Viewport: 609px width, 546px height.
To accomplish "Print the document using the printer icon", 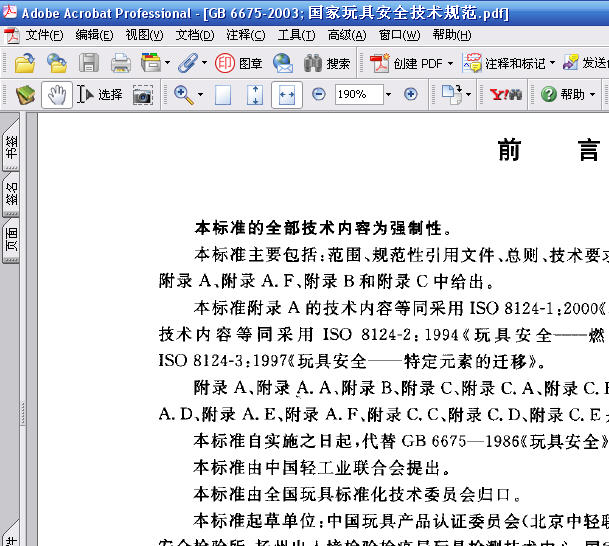I will click(x=121, y=63).
